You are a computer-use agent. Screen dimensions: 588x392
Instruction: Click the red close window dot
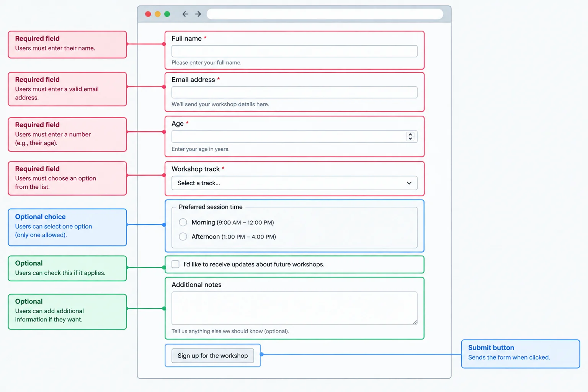(x=148, y=14)
